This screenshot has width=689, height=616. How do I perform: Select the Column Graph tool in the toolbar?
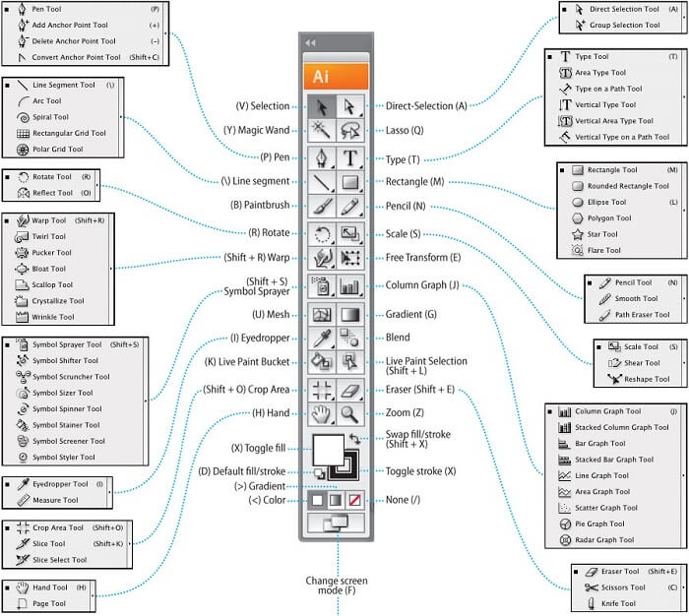click(x=350, y=286)
